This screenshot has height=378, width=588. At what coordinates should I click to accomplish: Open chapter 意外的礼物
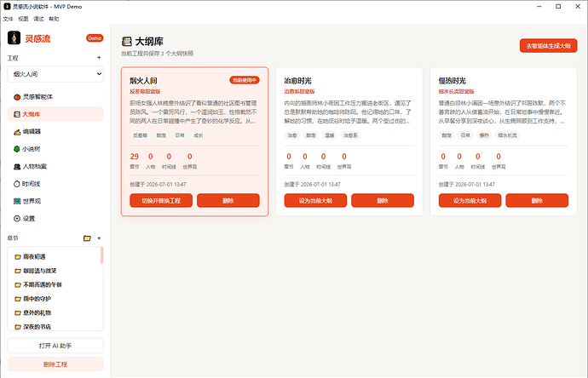pos(54,312)
